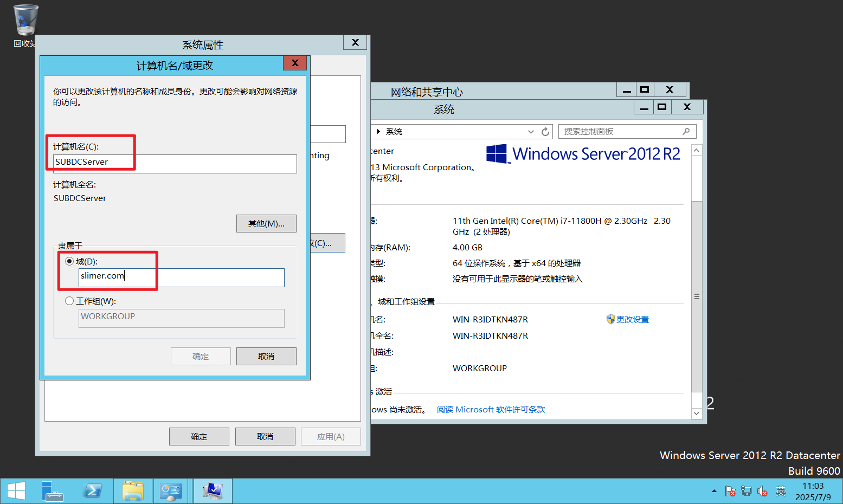The image size is (843, 504).
Task: Click the WORKGROUP value in System window
Action: pyautogui.click(x=480, y=368)
